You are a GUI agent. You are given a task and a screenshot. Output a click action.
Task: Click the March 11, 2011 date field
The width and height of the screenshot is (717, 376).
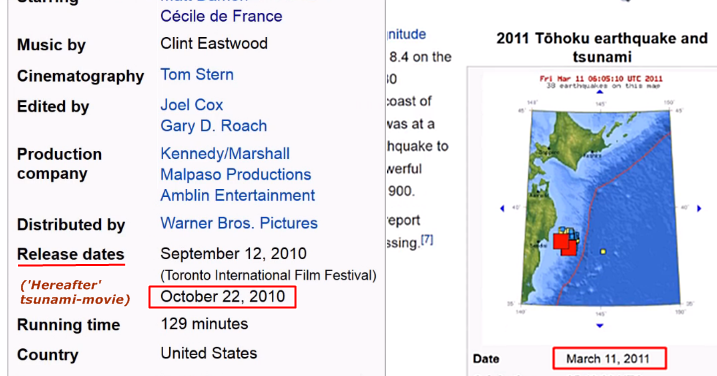609,359
